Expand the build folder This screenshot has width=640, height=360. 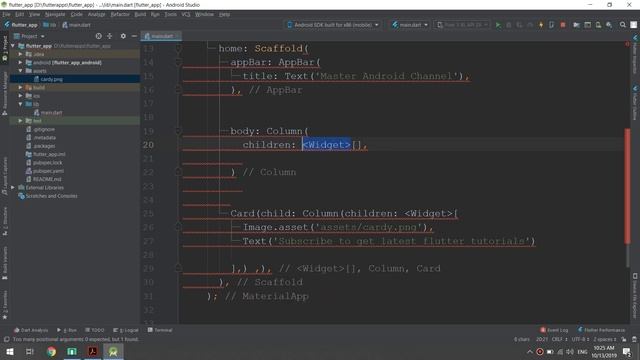pos(20,87)
